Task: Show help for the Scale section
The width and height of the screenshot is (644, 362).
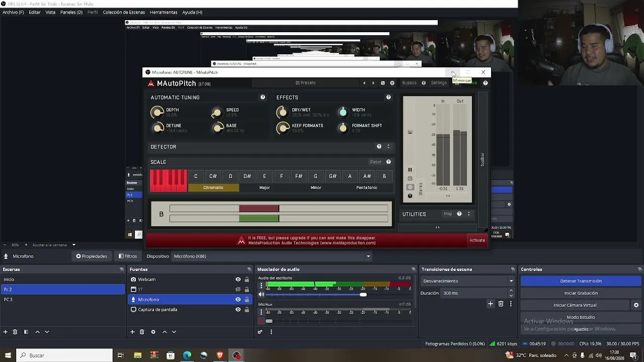Action: click(388, 162)
